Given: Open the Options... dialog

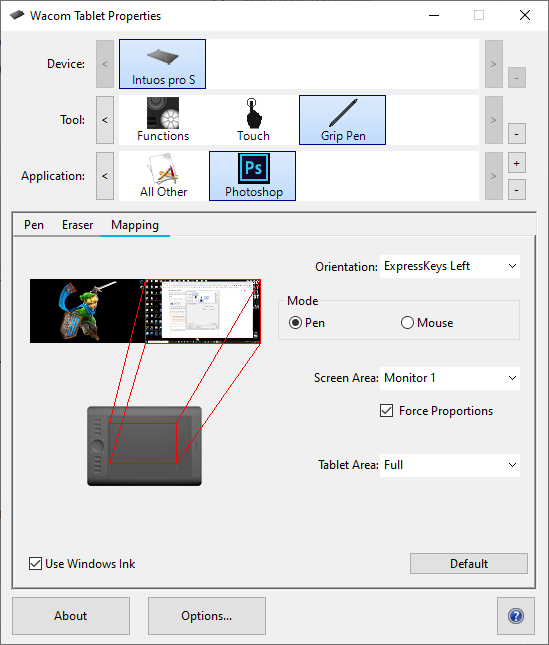Looking at the screenshot, I should [206, 616].
